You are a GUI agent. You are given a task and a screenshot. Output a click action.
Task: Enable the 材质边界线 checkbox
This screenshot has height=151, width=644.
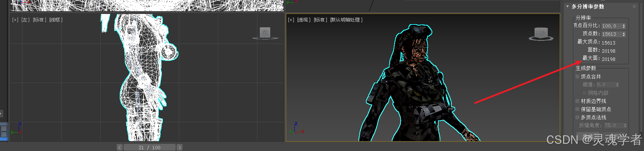click(577, 101)
